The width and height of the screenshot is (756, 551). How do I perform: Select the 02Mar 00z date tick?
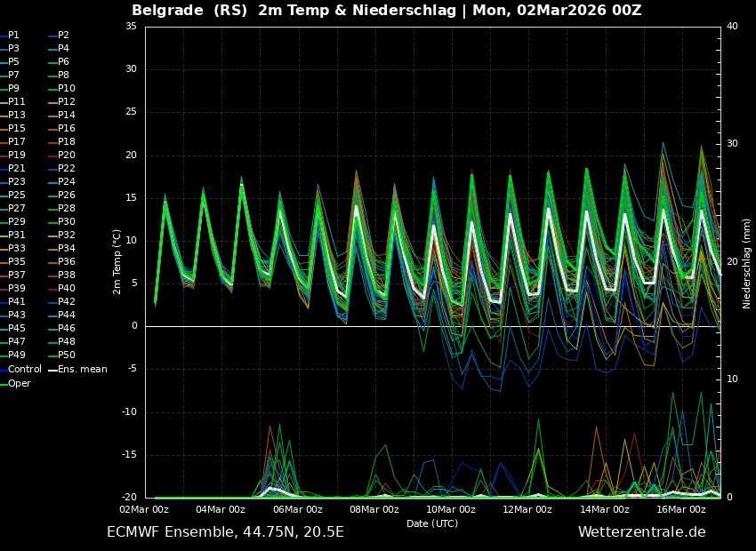pyautogui.click(x=144, y=509)
